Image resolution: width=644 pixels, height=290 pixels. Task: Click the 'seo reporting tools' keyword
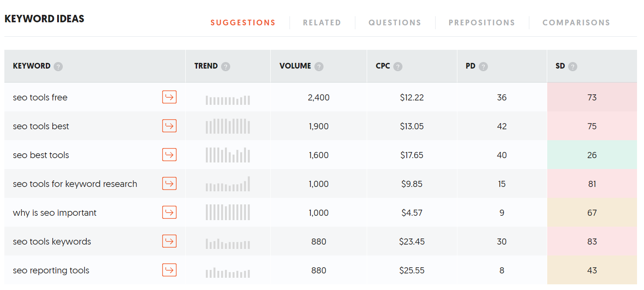51,270
